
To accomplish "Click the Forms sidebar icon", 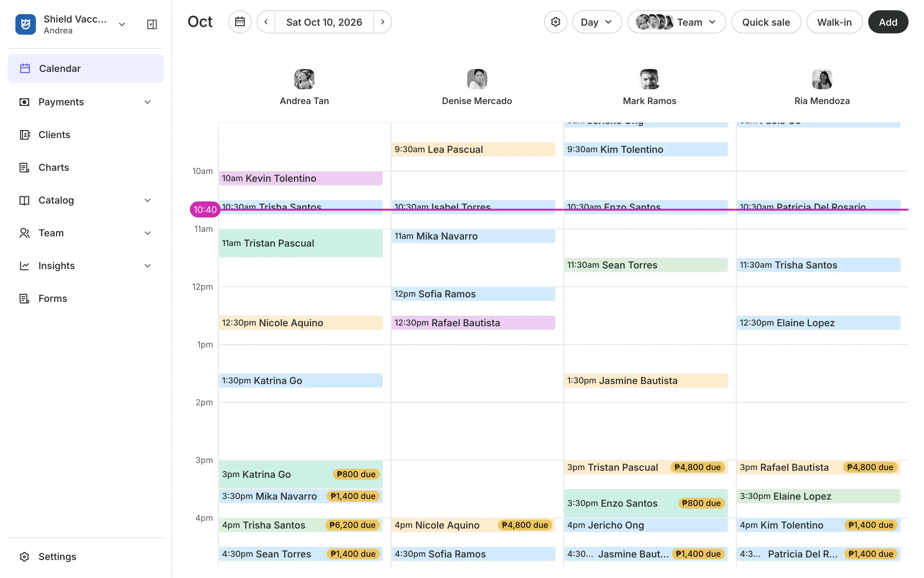I will (24, 299).
